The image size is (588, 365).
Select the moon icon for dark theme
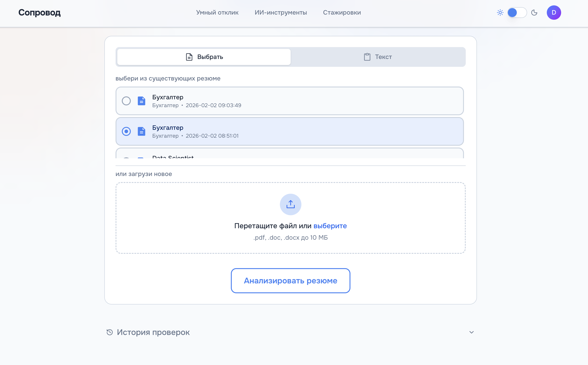tap(534, 13)
